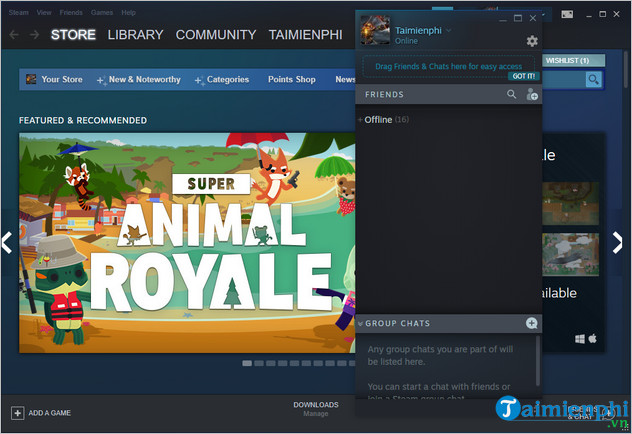Click Your Store avatar icon

point(31,79)
